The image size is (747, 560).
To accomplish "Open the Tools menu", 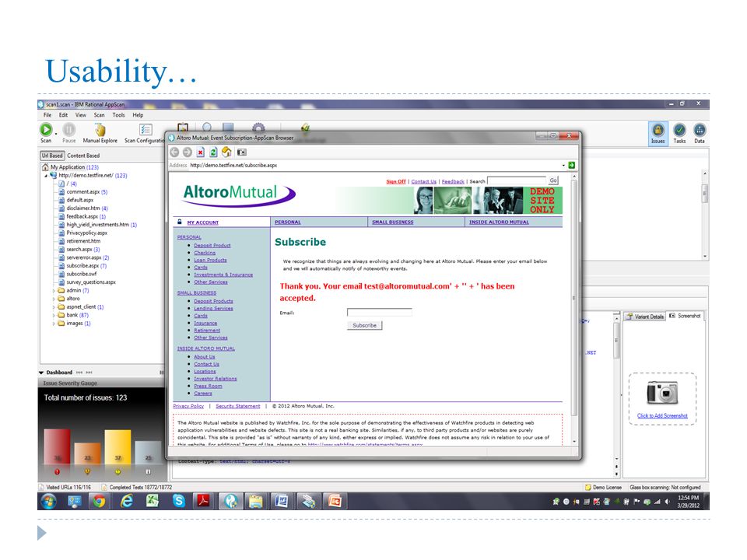I will tap(118, 115).
